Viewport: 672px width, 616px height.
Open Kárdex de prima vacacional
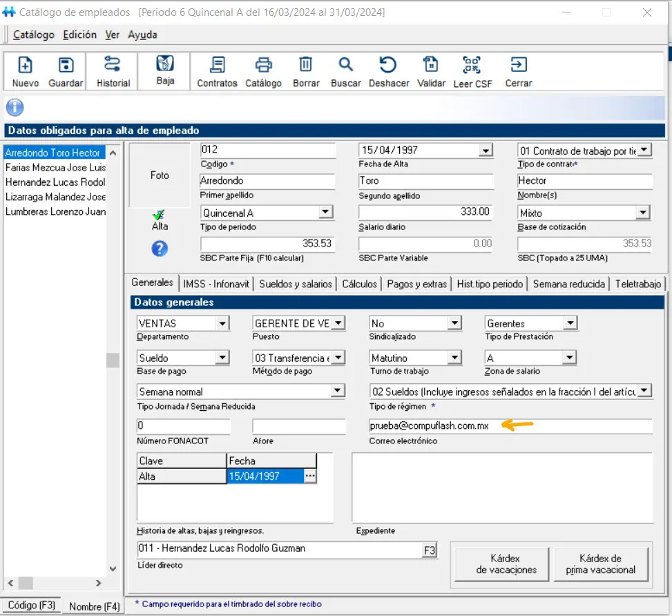600,564
